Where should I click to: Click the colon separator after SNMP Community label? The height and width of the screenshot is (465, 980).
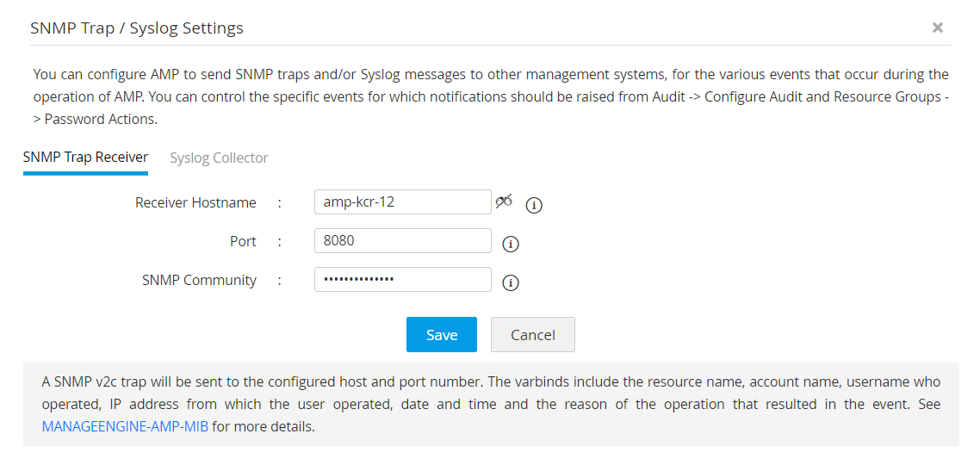point(280,280)
